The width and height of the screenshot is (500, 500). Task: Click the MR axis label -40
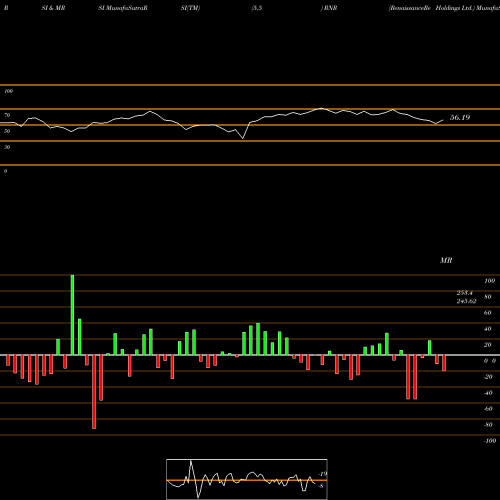(488, 393)
